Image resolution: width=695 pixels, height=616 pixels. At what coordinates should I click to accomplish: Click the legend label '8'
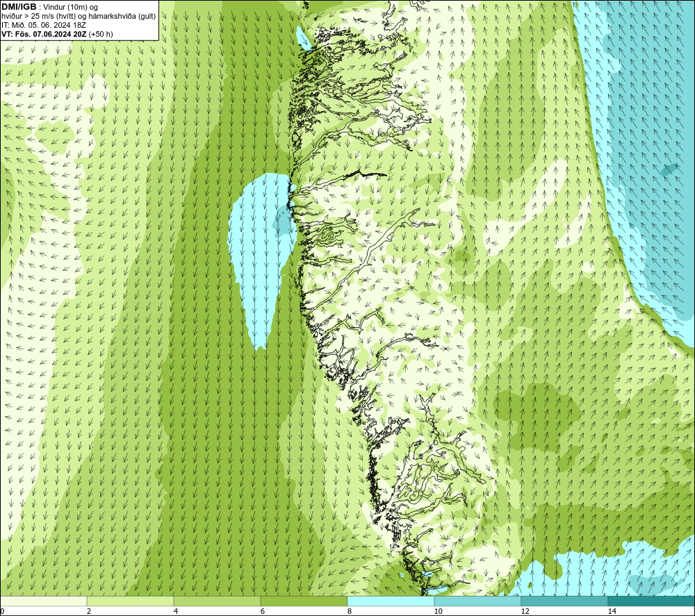[350, 611]
